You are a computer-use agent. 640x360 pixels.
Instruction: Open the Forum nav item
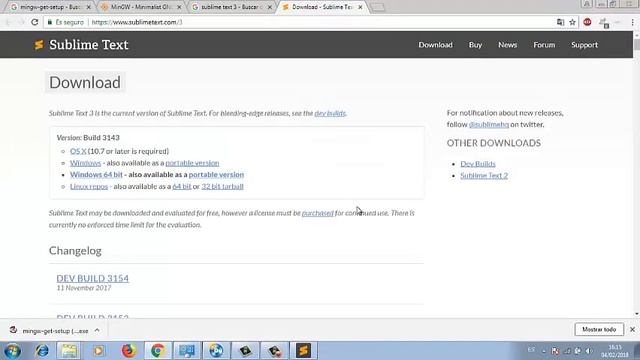click(544, 45)
